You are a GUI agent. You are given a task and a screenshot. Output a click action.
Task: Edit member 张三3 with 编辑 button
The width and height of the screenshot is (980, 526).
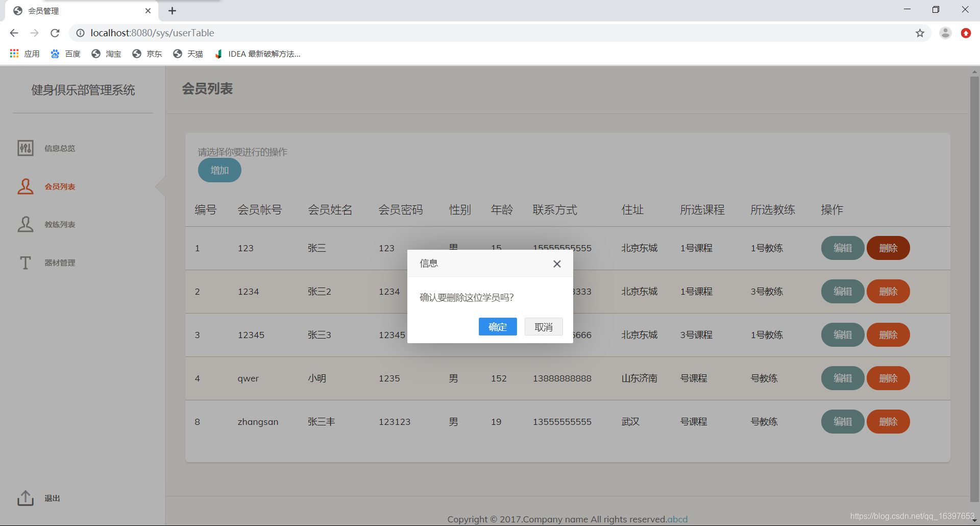pyautogui.click(x=843, y=334)
